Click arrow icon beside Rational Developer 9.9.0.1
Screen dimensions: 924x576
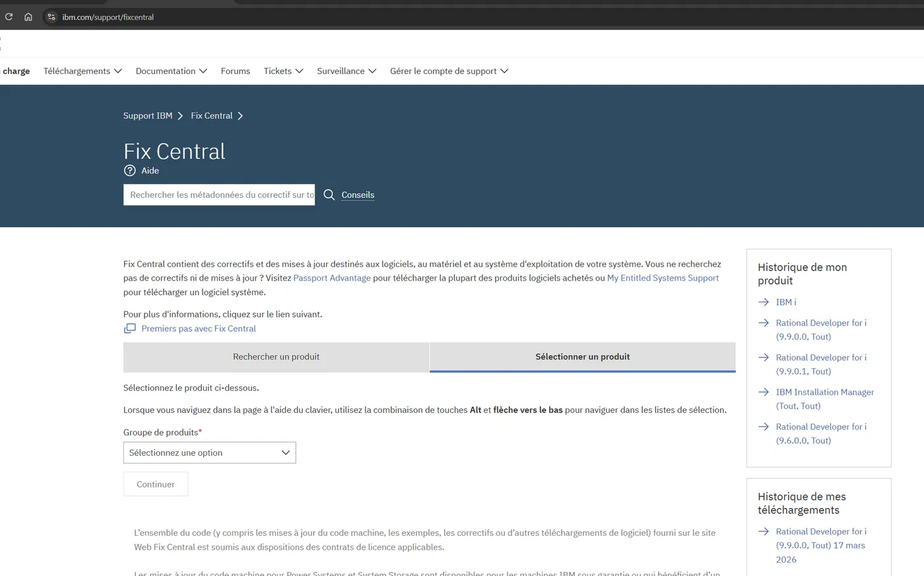pos(764,358)
